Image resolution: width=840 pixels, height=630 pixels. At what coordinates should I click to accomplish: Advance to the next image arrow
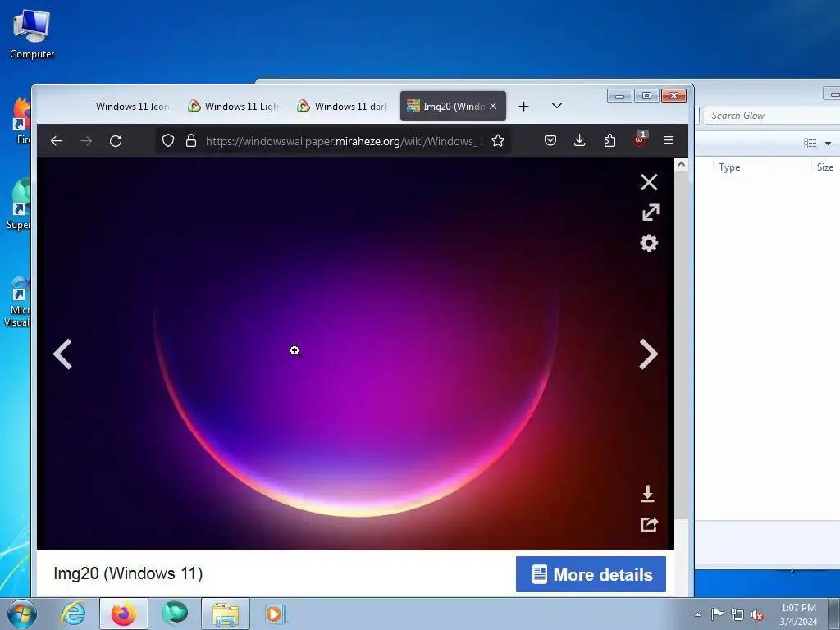648,354
